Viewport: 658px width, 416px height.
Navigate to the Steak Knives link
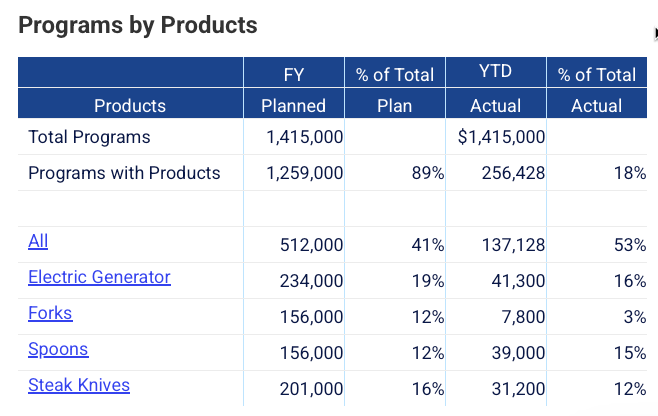click(x=79, y=386)
